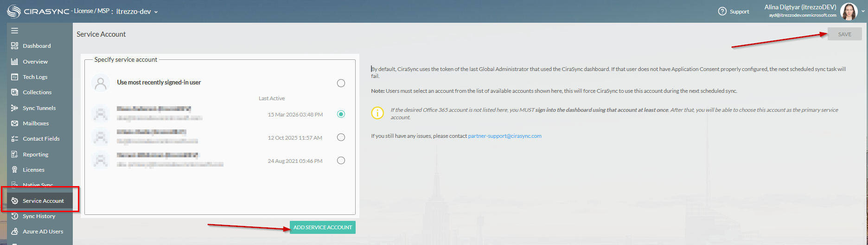Click the yellow info circle icon
The width and height of the screenshot is (868, 245).
(377, 113)
